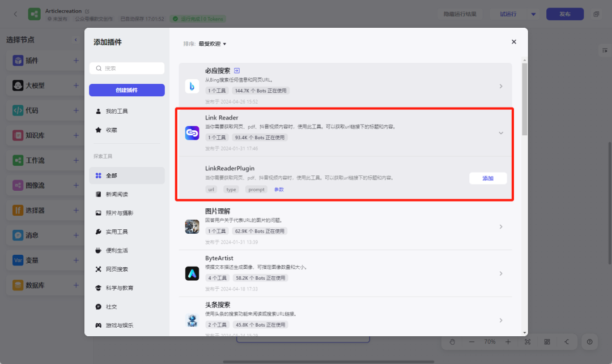Click the plugin 搜索 input field
612x364 pixels.
126,68
